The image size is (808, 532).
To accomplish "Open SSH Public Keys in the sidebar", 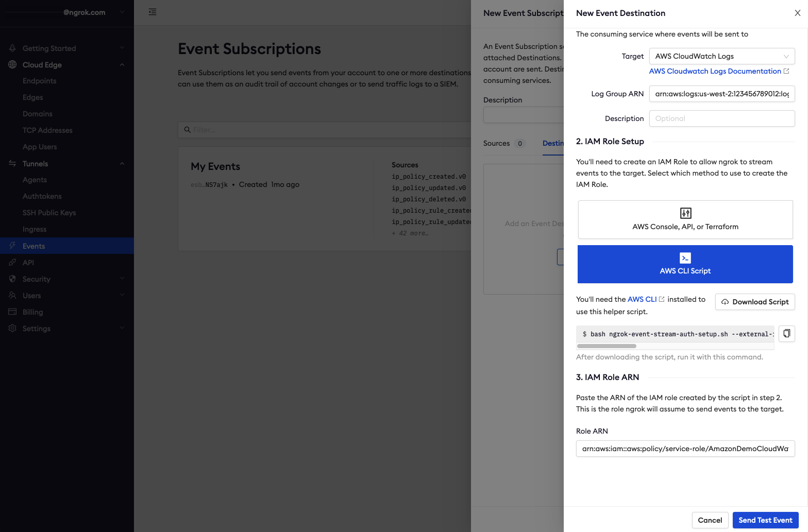I will (49, 213).
